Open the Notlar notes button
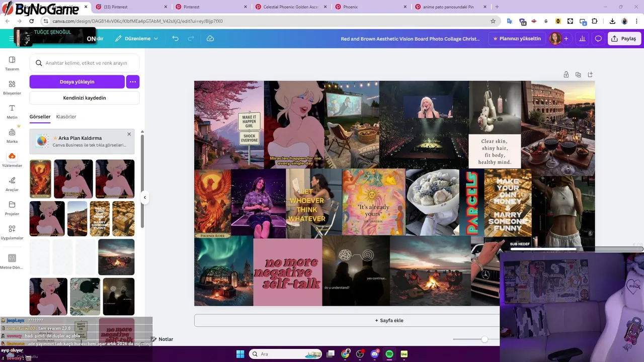 point(162,339)
